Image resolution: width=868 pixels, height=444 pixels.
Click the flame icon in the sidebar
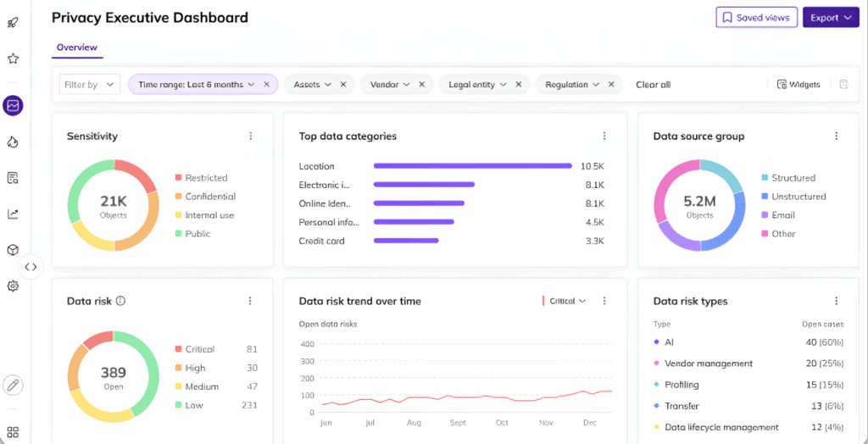click(13, 142)
